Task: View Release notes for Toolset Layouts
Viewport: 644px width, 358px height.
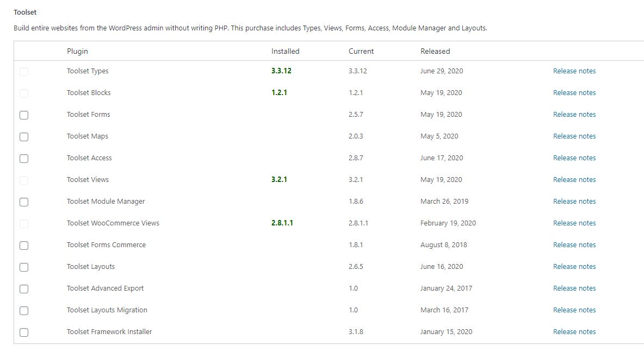Action: click(x=574, y=267)
